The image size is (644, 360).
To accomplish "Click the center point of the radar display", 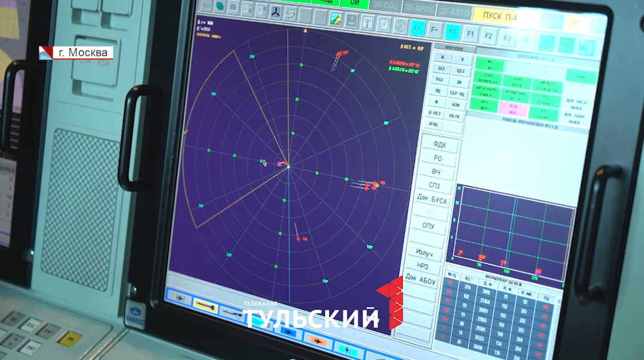I will pos(288,167).
